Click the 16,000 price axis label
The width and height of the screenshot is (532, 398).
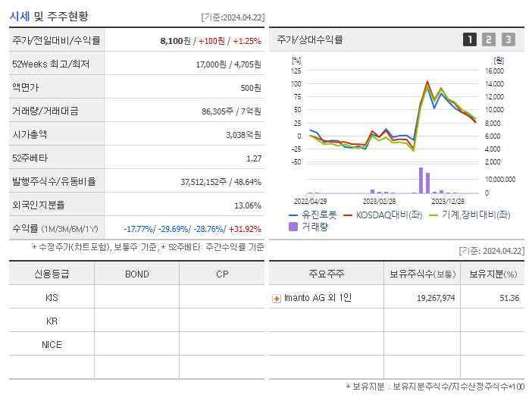(494, 71)
